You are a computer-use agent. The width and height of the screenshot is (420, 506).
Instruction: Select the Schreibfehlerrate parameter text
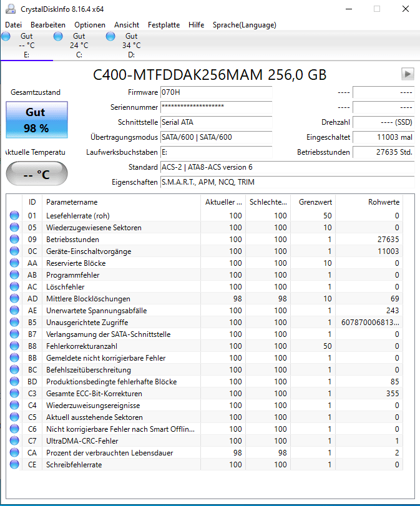tap(74, 465)
